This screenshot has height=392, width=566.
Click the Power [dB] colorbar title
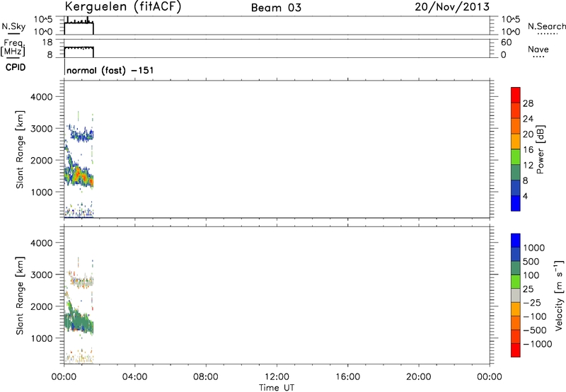[x=541, y=149]
